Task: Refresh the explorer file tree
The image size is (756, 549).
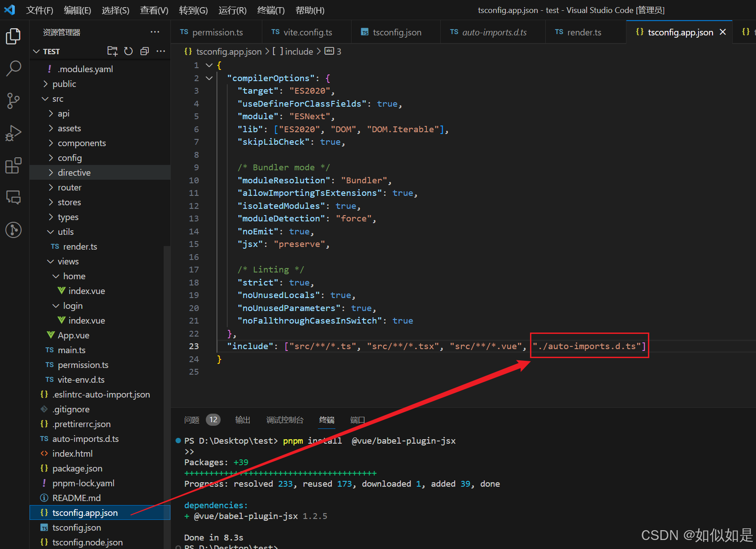Action: (x=129, y=51)
